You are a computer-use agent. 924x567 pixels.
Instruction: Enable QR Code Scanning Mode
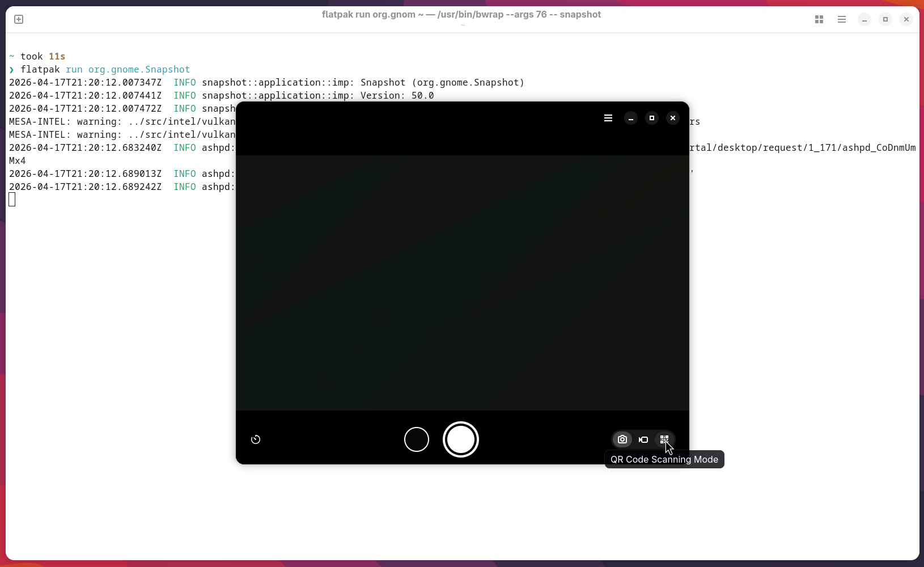(664, 439)
